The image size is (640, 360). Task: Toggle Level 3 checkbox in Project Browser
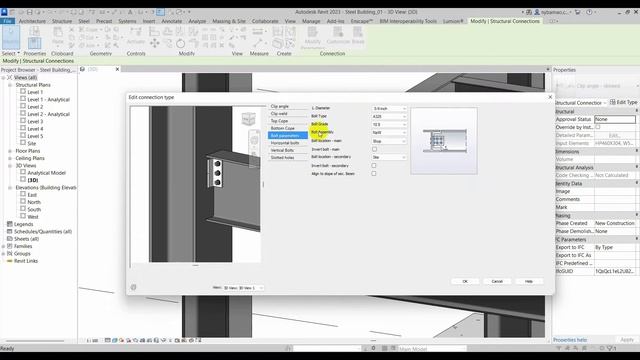23,121
